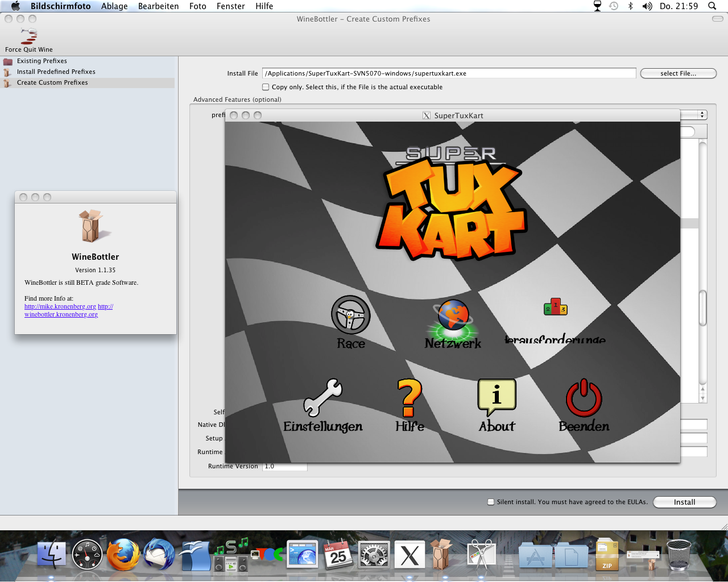Image resolution: width=728 pixels, height=582 pixels.
Task: Click the Runtime Version field
Action: [284, 467]
